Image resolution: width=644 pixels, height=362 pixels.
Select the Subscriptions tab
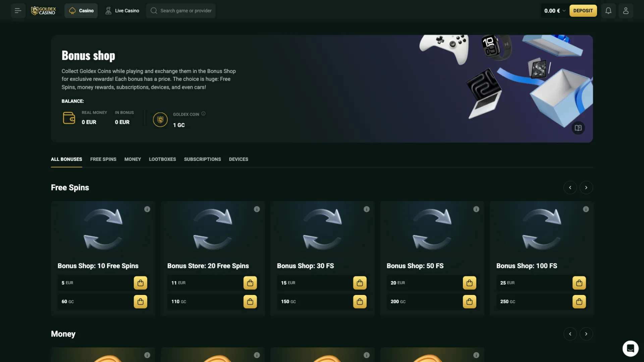pyautogui.click(x=202, y=159)
